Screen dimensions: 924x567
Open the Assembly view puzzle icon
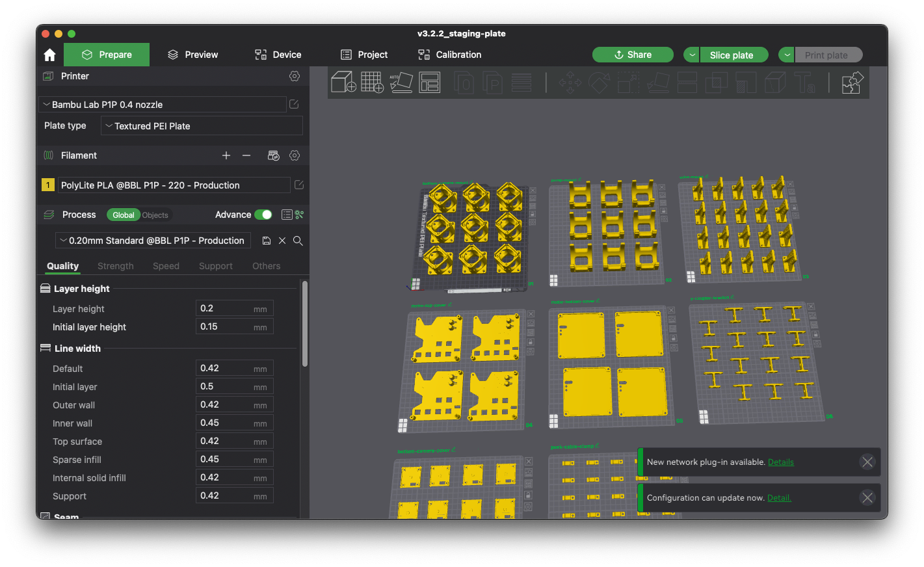(x=852, y=83)
